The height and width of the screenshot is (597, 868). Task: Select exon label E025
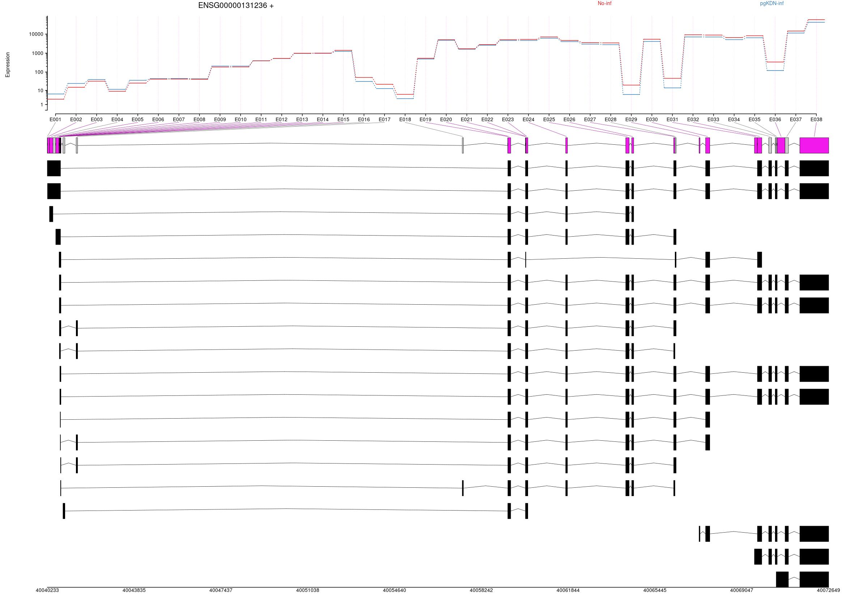(549, 120)
